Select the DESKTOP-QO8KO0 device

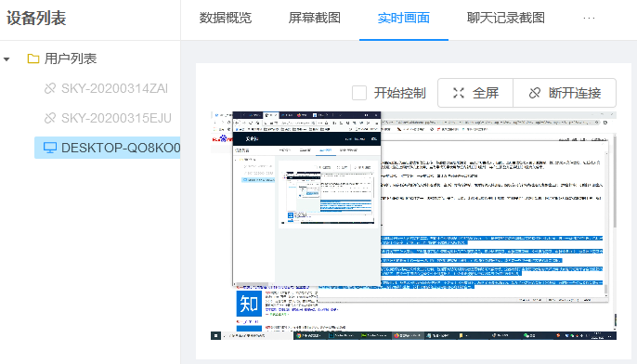click(108, 148)
